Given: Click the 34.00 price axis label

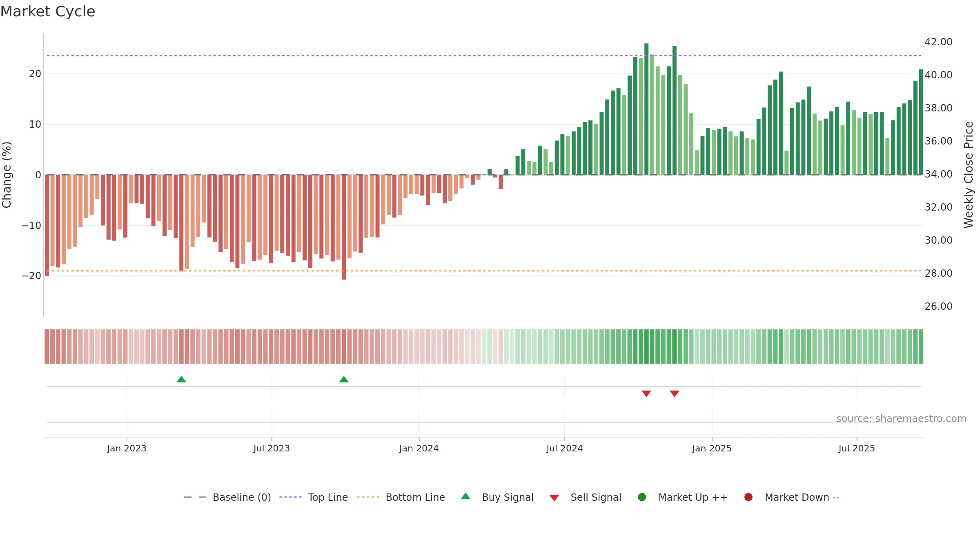Looking at the screenshot, I should [x=938, y=174].
